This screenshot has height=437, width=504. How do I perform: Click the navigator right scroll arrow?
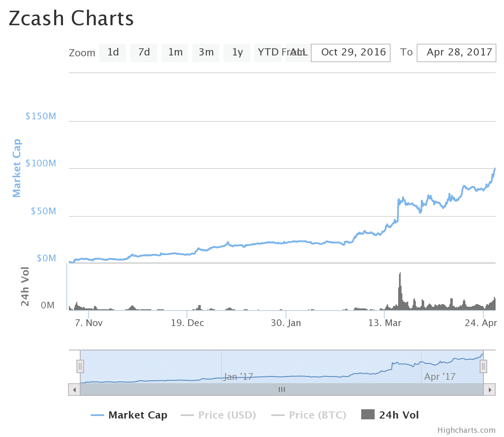(x=489, y=390)
